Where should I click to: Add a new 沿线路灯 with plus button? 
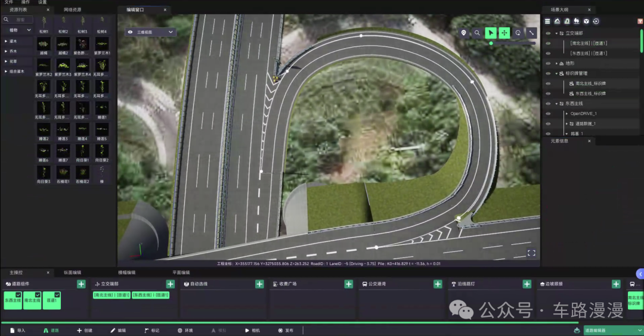tap(527, 284)
